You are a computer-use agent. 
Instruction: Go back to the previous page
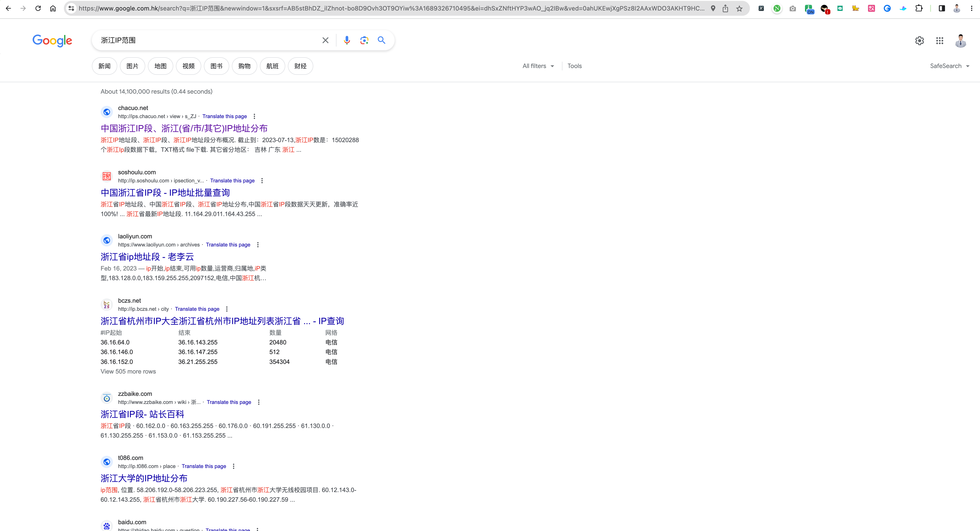8,8
